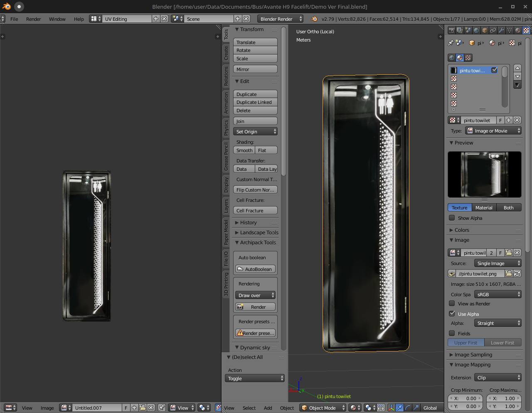Enable View as Render checkbox
Image resolution: width=532 pixels, height=413 pixels.
452,303
